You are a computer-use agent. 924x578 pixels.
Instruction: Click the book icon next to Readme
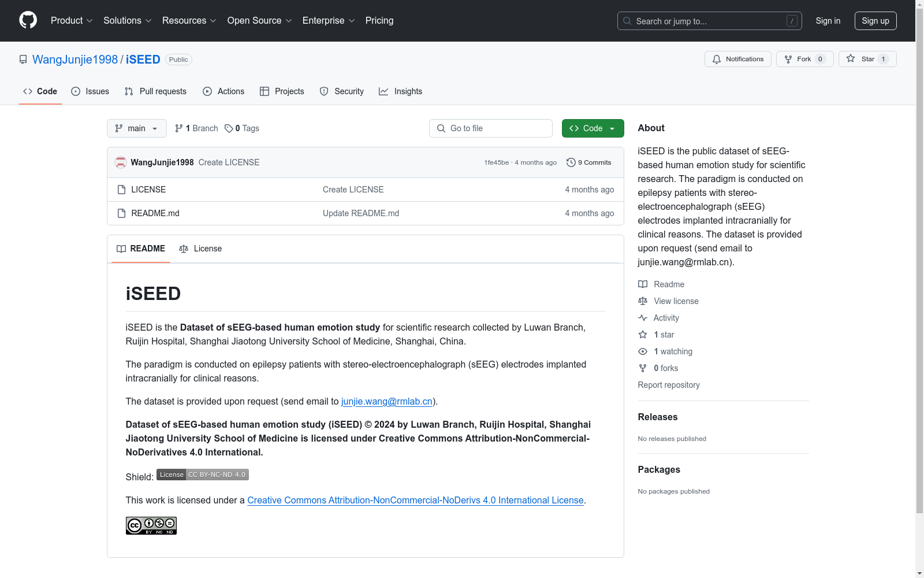[x=643, y=284]
